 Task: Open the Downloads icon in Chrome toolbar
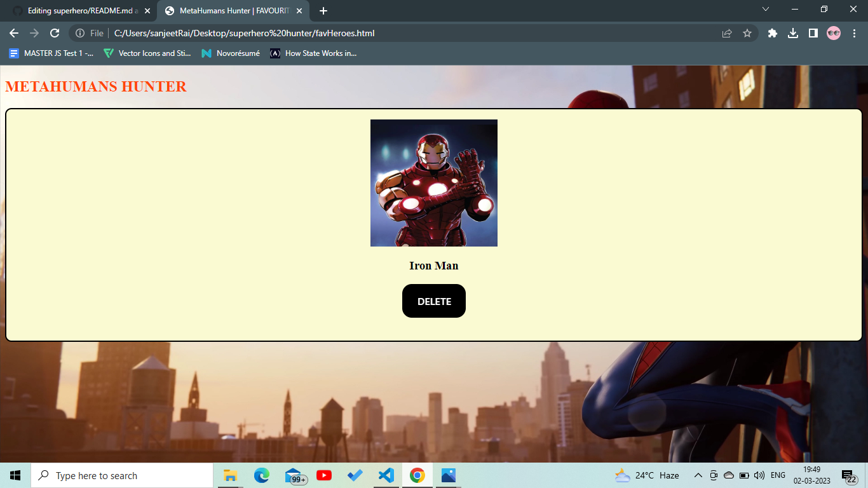coord(793,33)
